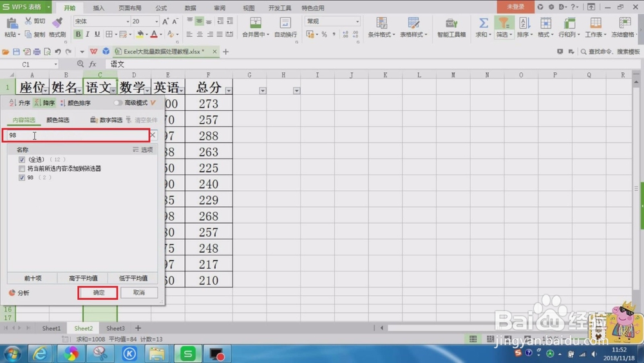Click the Windows Start button
The width and height of the screenshot is (644, 363).
pyautogui.click(x=12, y=354)
